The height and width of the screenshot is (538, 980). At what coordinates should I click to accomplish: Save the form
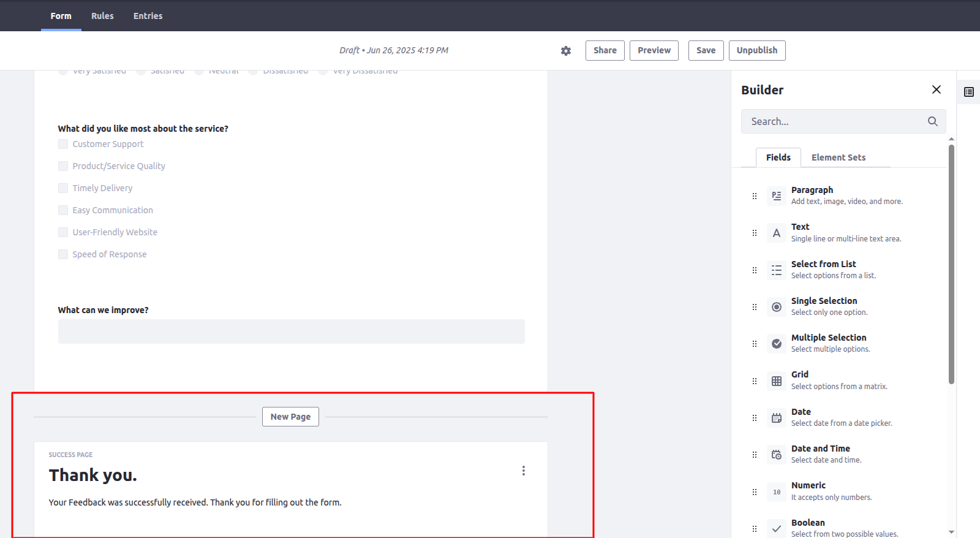[706, 50]
